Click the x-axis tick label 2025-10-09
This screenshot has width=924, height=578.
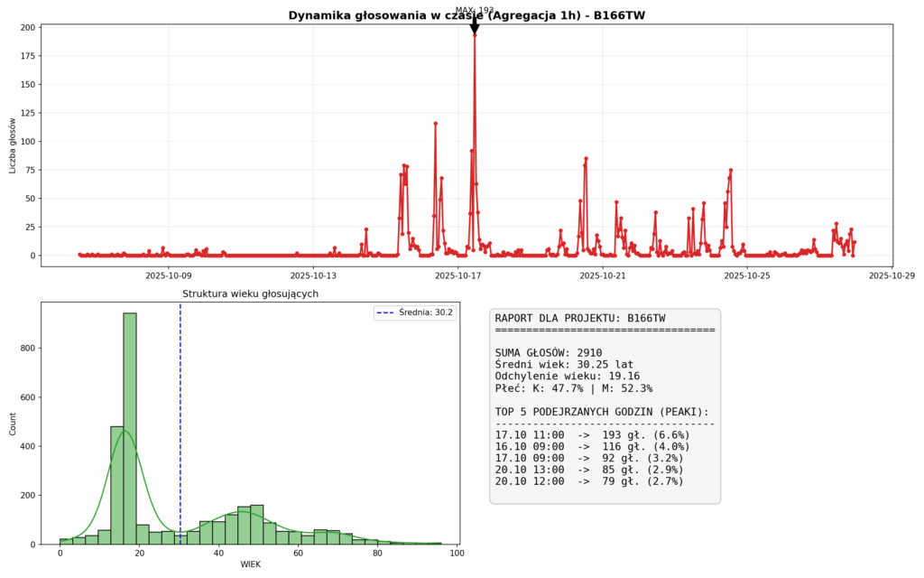(169, 275)
